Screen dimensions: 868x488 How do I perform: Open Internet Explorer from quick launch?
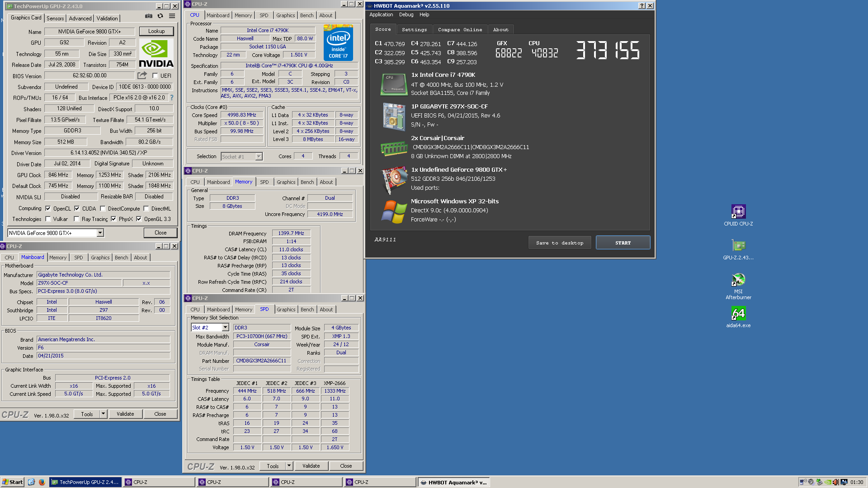pyautogui.click(x=31, y=482)
